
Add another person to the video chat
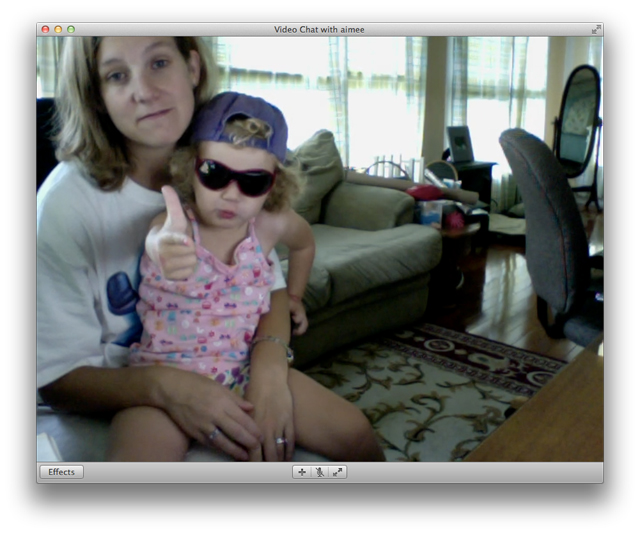click(301, 472)
